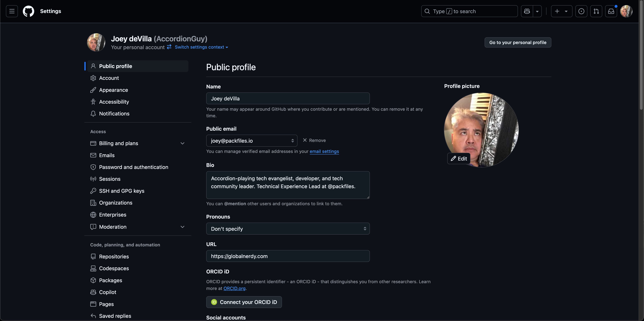Open the Public email dropdown
The image size is (644, 321).
click(x=252, y=141)
